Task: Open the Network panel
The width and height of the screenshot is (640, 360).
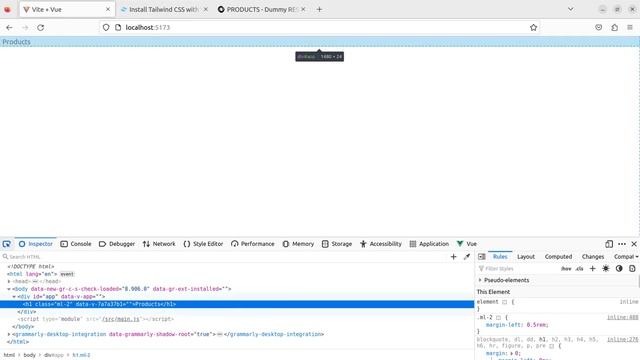Action: point(159,244)
